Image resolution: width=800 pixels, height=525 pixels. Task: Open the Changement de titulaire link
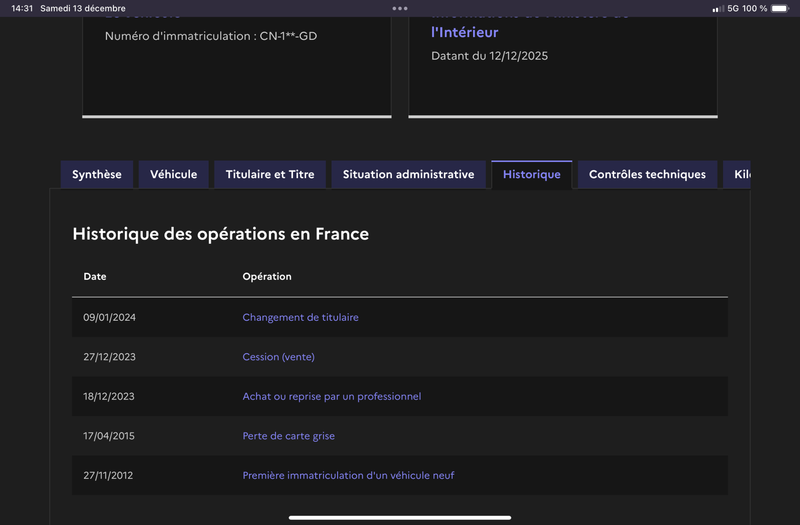coord(300,317)
